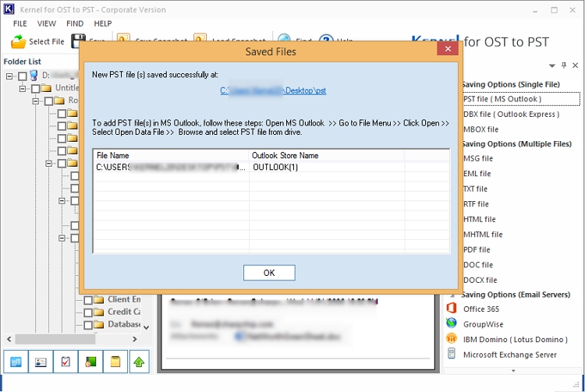Click the File Name column header

pyautogui.click(x=171, y=155)
